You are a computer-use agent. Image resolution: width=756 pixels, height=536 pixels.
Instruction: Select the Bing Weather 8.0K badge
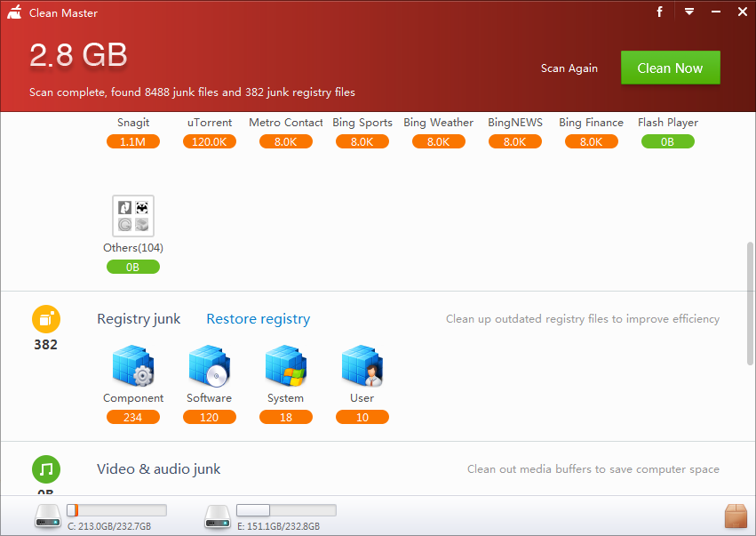[438, 141]
